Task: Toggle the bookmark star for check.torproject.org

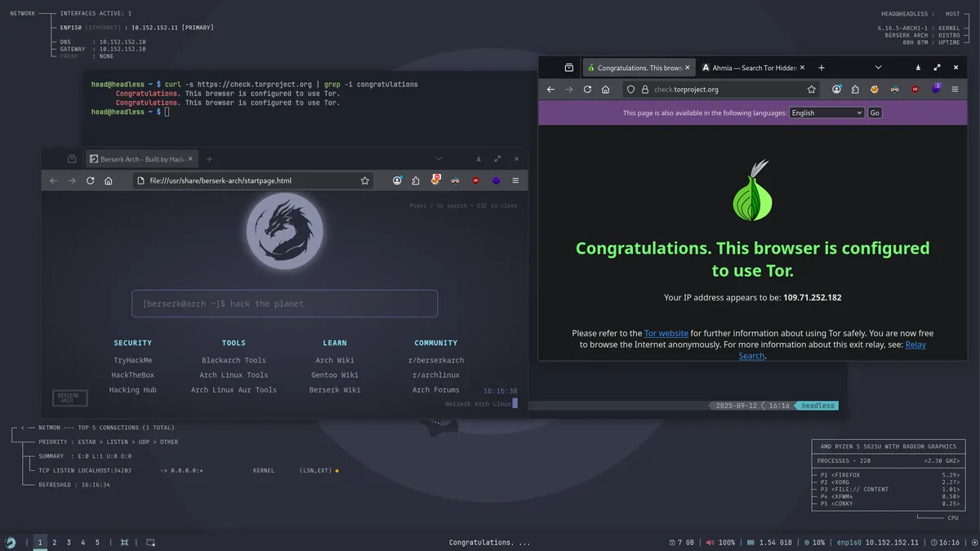Action: [x=811, y=89]
